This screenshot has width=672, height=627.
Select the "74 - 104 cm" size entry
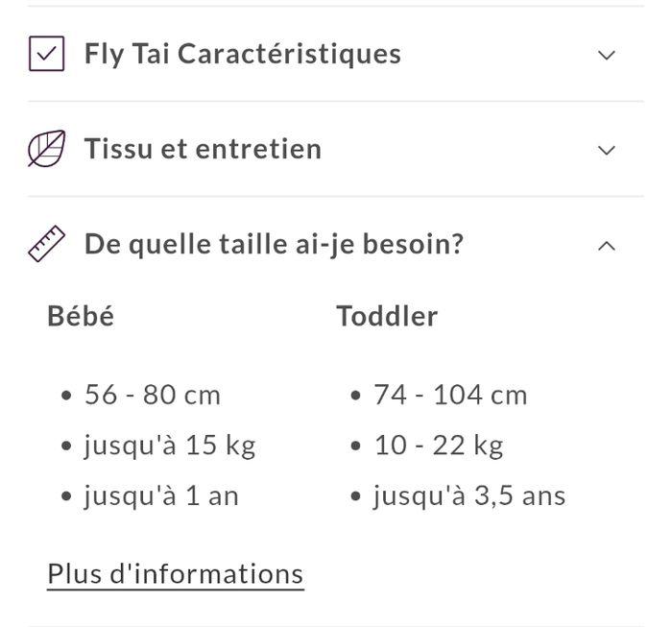tap(450, 395)
